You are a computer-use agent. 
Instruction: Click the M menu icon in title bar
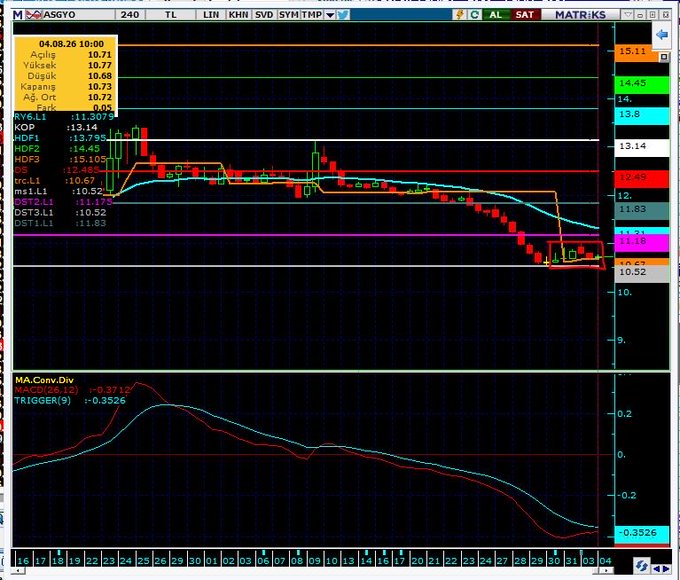coord(17,15)
